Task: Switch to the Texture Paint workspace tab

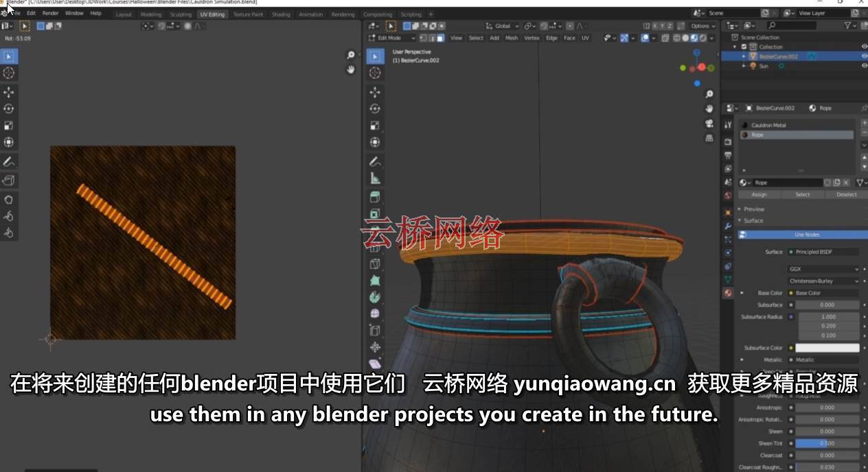Action: pyautogui.click(x=248, y=14)
